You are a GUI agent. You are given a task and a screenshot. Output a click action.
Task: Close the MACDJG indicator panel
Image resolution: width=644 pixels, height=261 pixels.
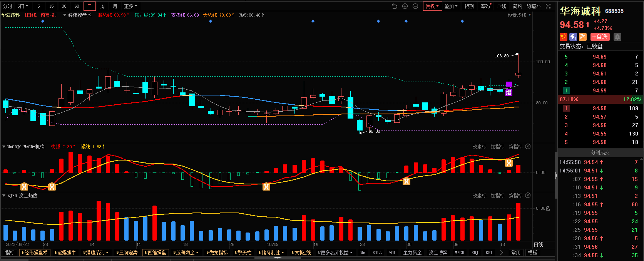click(528, 147)
